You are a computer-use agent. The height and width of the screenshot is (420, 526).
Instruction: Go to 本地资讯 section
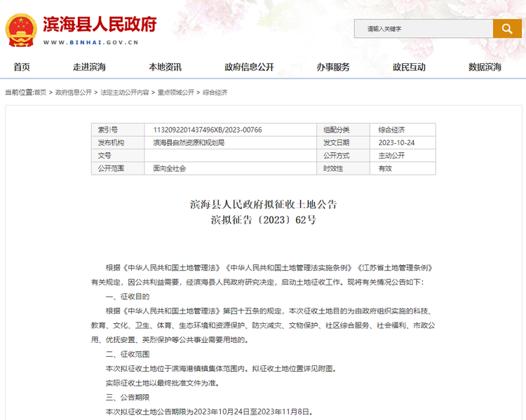[x=165, y=67]
